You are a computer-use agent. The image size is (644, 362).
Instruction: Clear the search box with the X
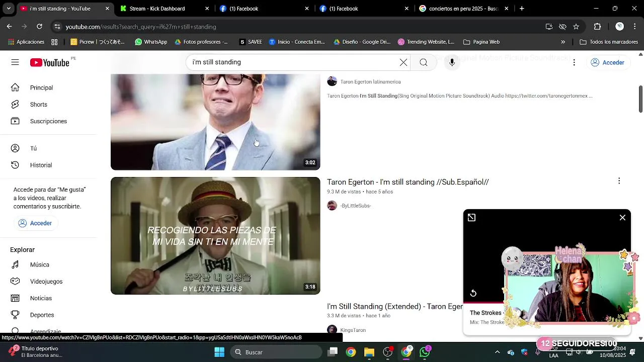pyautogui.click(x=404, y=62)
